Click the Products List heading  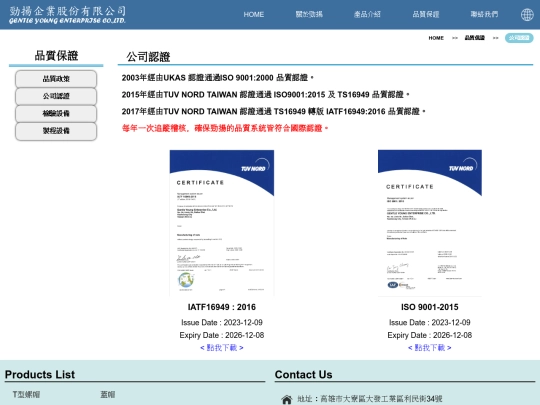pyautogui.click(x=40, y=374)
